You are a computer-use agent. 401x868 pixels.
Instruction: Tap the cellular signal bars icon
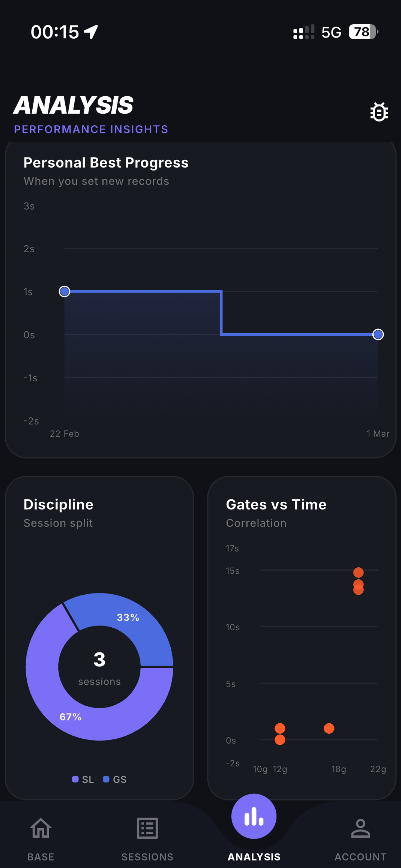(x=303, y=32)
